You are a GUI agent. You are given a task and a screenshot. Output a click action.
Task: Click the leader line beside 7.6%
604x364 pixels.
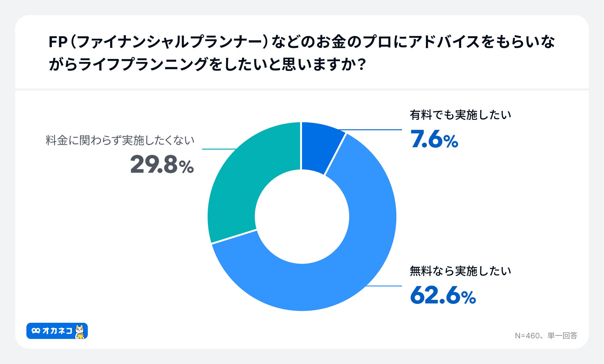tap(374, 130)
